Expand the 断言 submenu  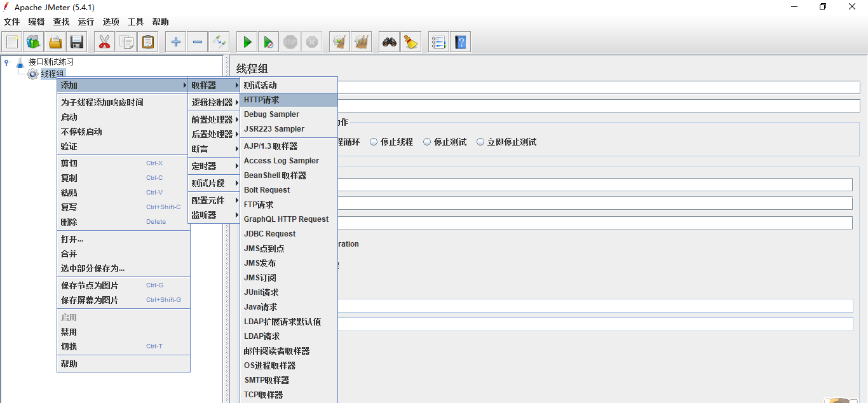click(214, 149)
